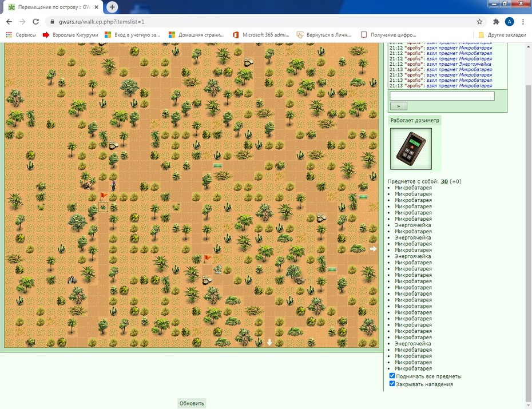Open the profile avatar with letter A
The width and height of the screenshot is (532, 409).
pos(509,22)
